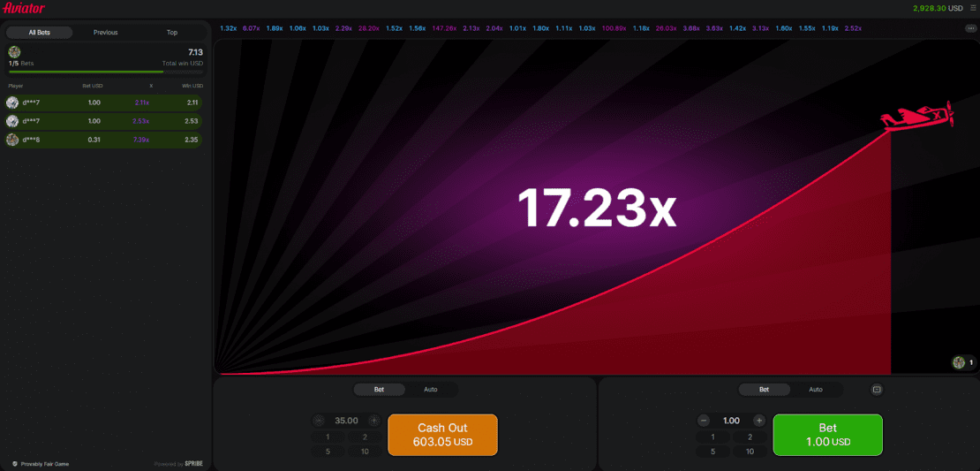Click the green total bets progress bar

[87, 72]
